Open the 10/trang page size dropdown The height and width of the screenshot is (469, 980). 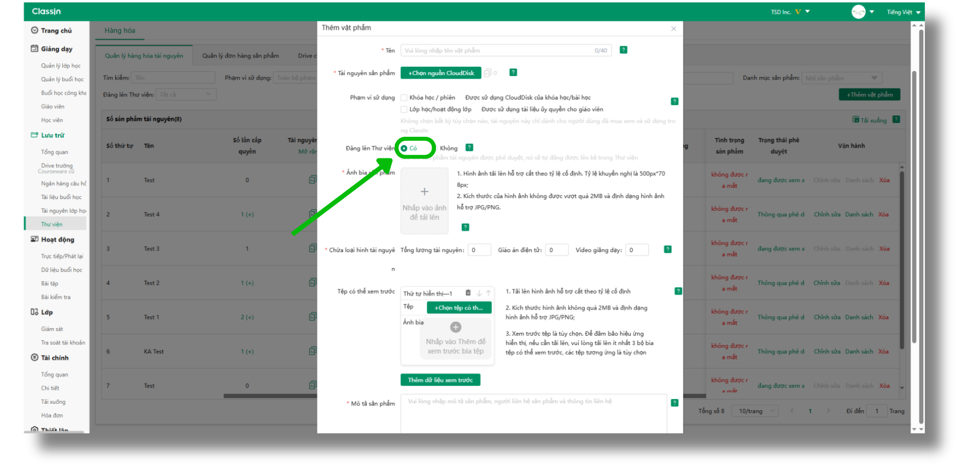pos(757,411)
